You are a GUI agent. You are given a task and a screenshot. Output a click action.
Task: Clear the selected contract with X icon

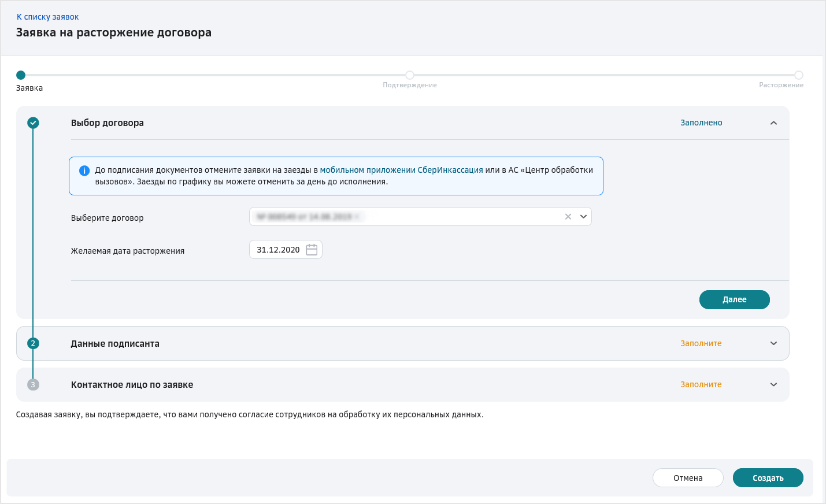[x=568, y=217]
